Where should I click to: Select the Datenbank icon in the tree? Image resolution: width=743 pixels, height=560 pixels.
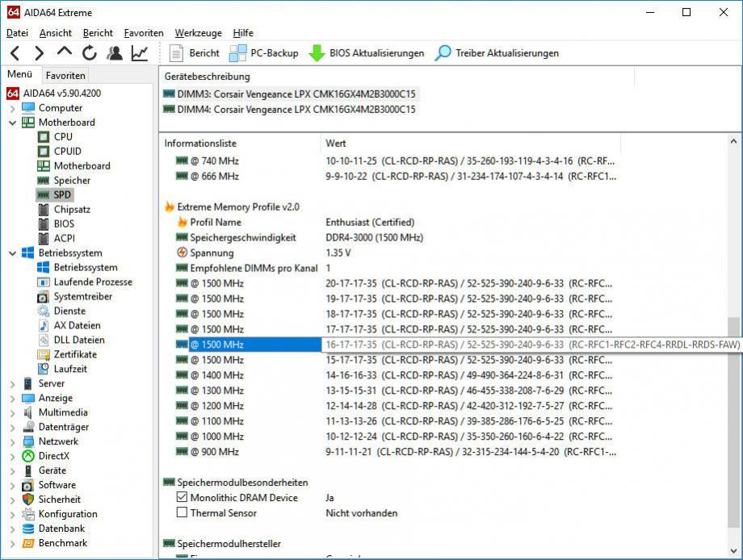[x=28, y=529]
